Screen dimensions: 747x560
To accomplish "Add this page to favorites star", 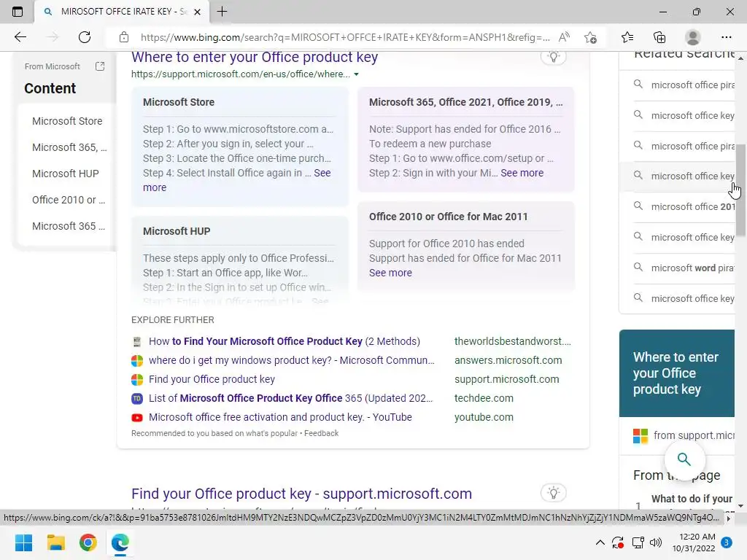I will (x=590, y=37).
